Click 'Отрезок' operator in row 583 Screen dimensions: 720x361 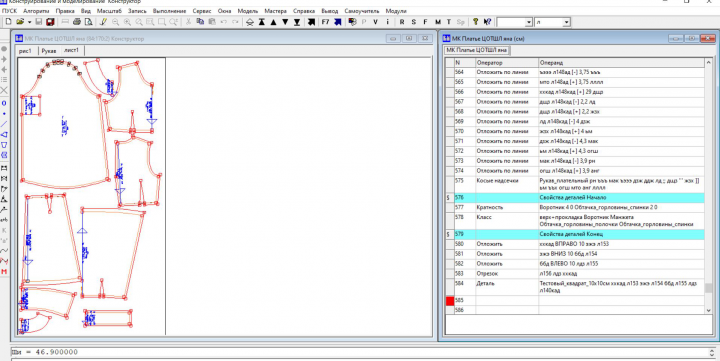487,273
